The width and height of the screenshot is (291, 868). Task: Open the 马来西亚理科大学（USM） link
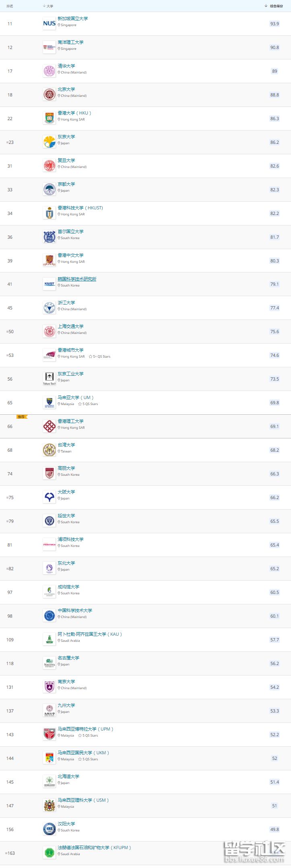pos(83,800)
